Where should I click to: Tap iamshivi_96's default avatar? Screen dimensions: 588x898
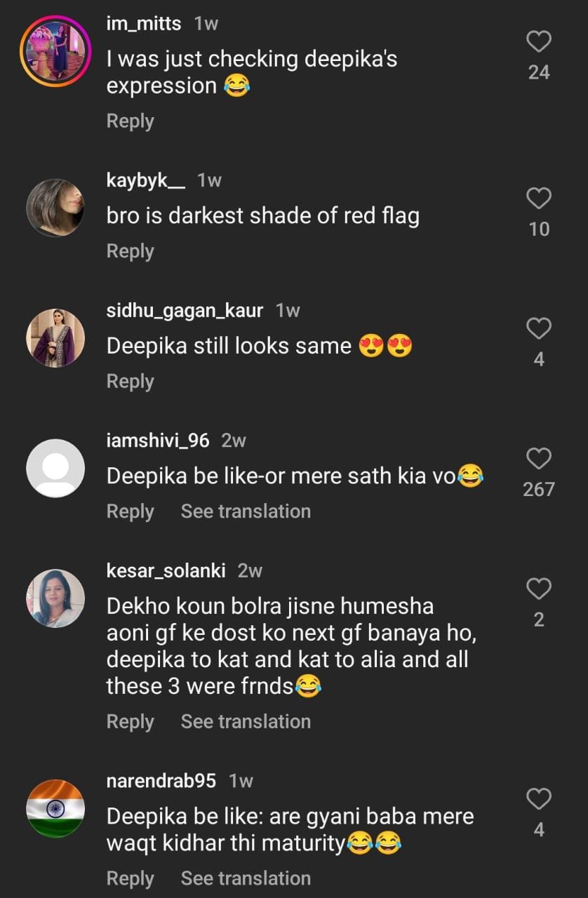click(55, 468)
